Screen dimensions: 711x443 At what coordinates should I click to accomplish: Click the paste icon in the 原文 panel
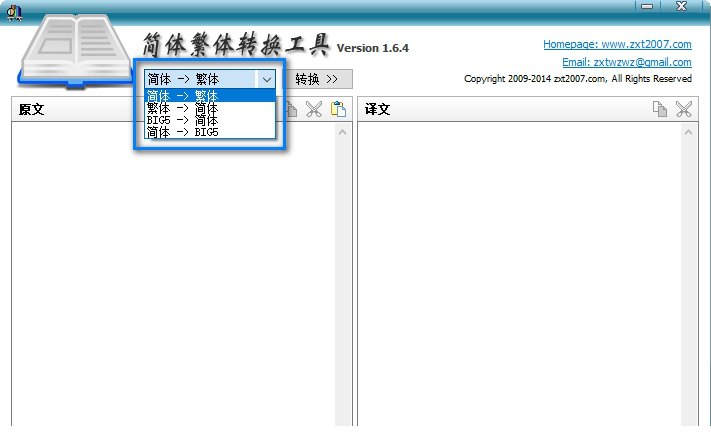tap(338, 109)
